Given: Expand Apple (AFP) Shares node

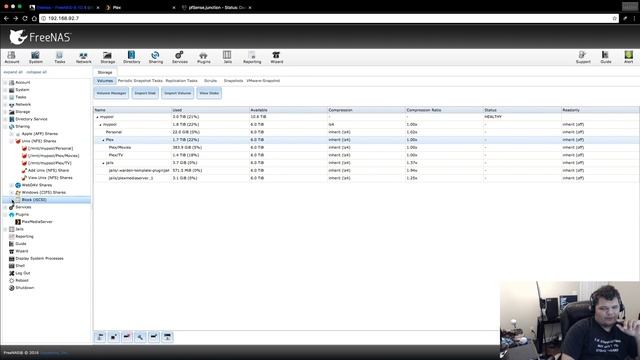Looking at the screenshot, I should [11, 134].
